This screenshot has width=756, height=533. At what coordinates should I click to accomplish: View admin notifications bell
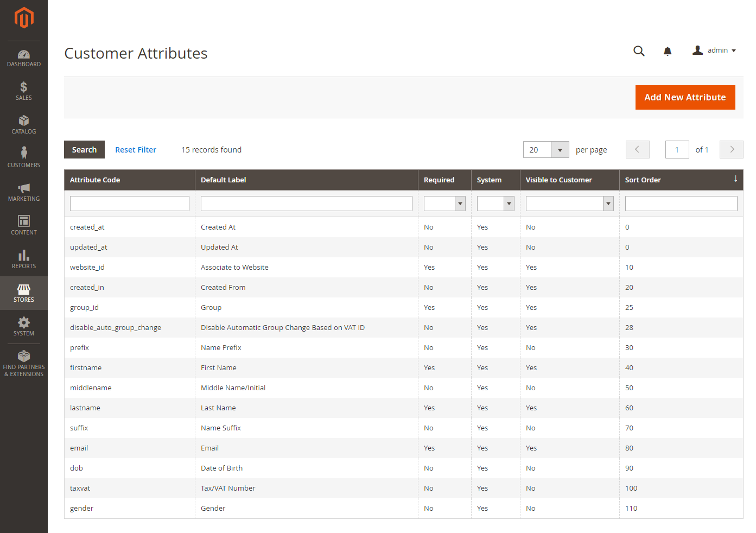pyautogui.click(x=667, y=50)
